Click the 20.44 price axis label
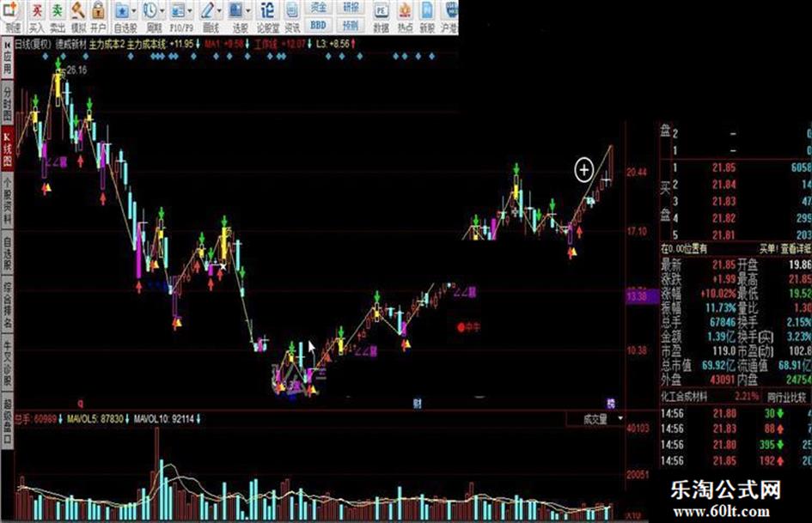 coord(637,173)
